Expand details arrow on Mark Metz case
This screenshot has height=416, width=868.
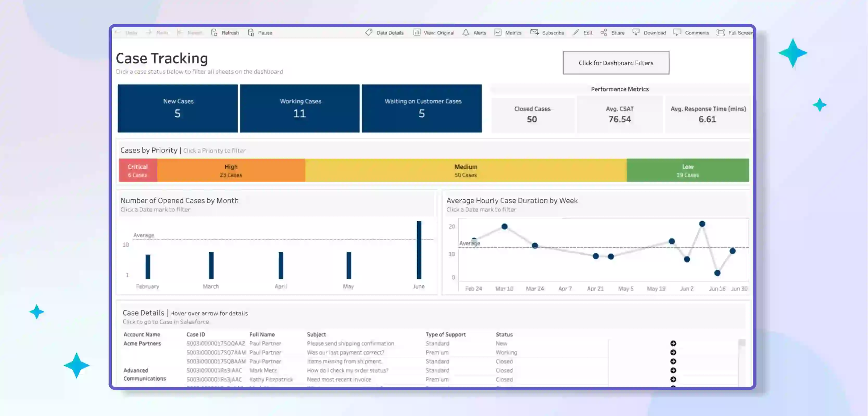673,370
